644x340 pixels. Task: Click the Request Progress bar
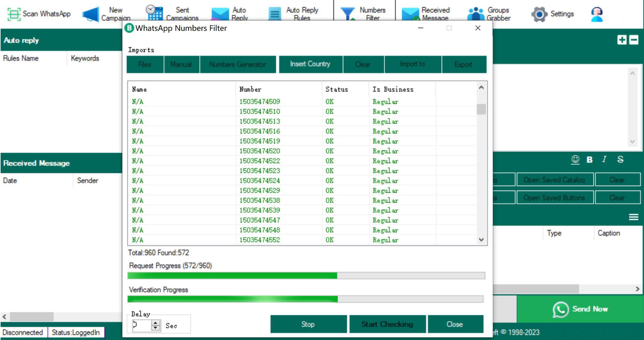pos(306,276)
